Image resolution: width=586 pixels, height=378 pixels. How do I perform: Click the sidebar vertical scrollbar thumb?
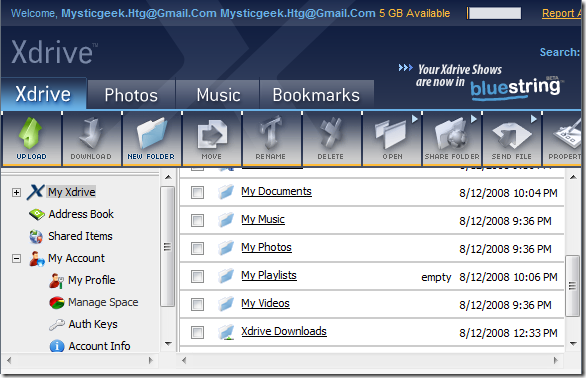tap(167, 247)
